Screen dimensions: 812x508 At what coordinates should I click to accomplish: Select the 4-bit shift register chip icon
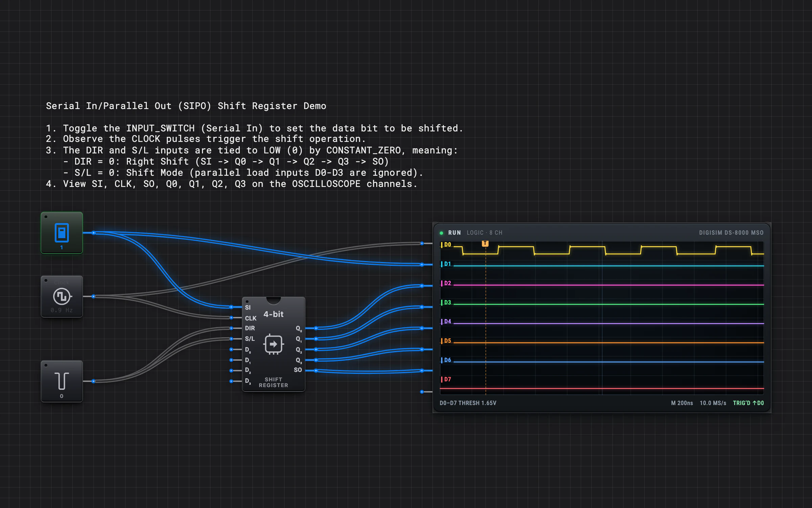pos(273,344)
